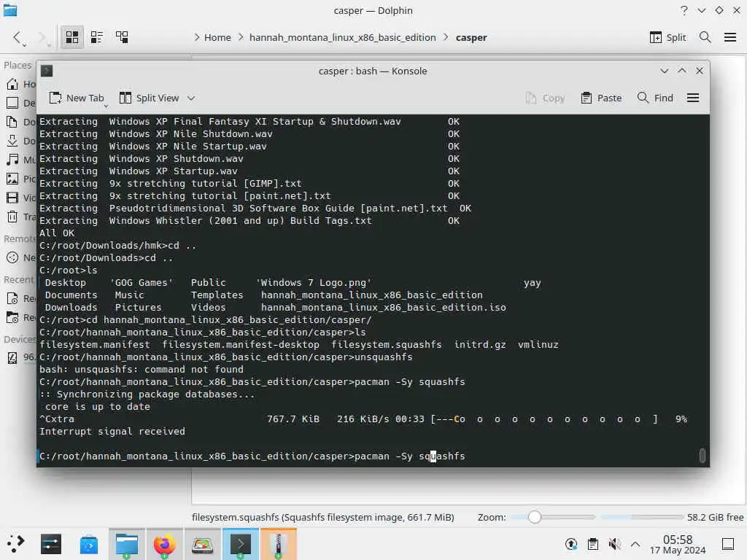Screen dimensions: 747x560
Task: Open Dolphin window actions dropdown chevron
Action: [702, 10]
